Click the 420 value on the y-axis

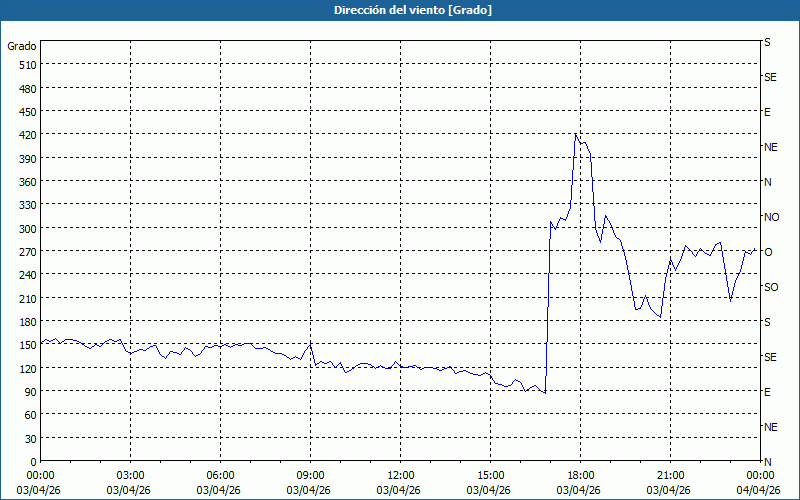click(x=25, y=135)
